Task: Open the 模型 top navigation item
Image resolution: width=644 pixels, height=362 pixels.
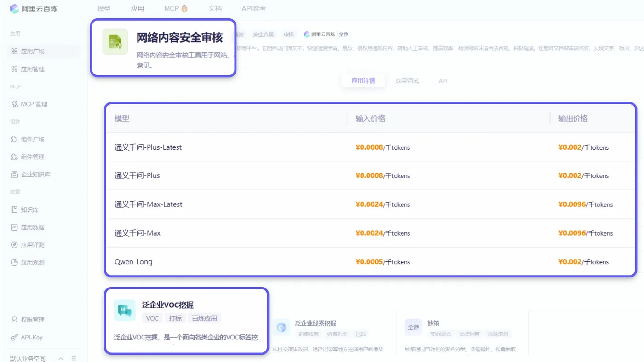Action: (104, 9)
